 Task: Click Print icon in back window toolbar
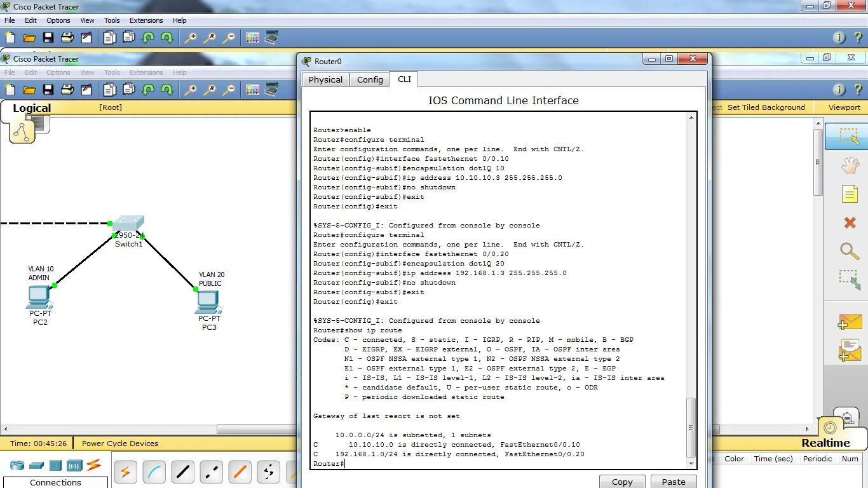pos(67,38)
